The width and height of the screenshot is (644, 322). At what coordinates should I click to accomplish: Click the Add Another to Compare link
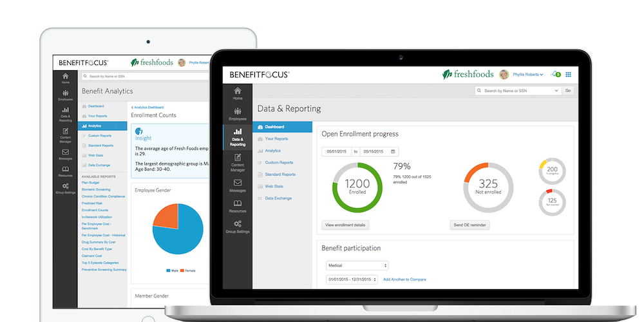coord(404,279)
